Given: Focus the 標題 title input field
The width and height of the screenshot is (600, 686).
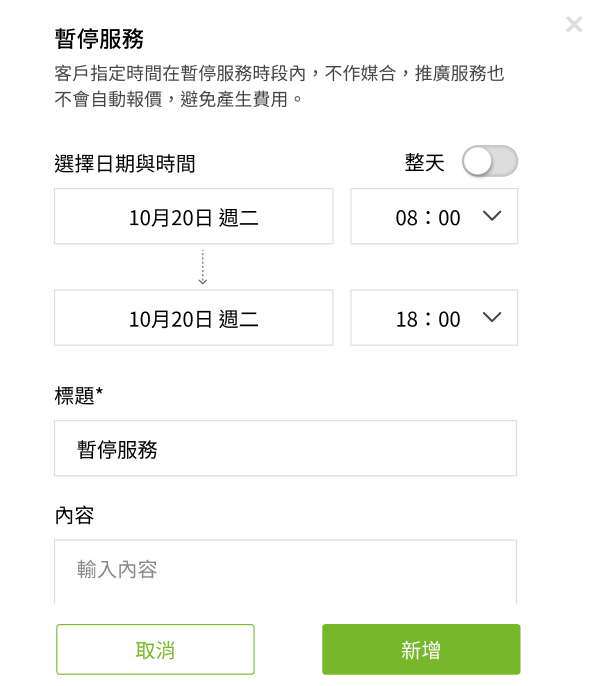Looking at the screenshot, I should coord(285,449).
